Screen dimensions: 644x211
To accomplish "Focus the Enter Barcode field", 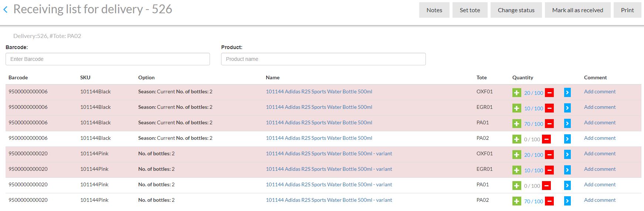I will pyautogui.click(x=108, y=59).
